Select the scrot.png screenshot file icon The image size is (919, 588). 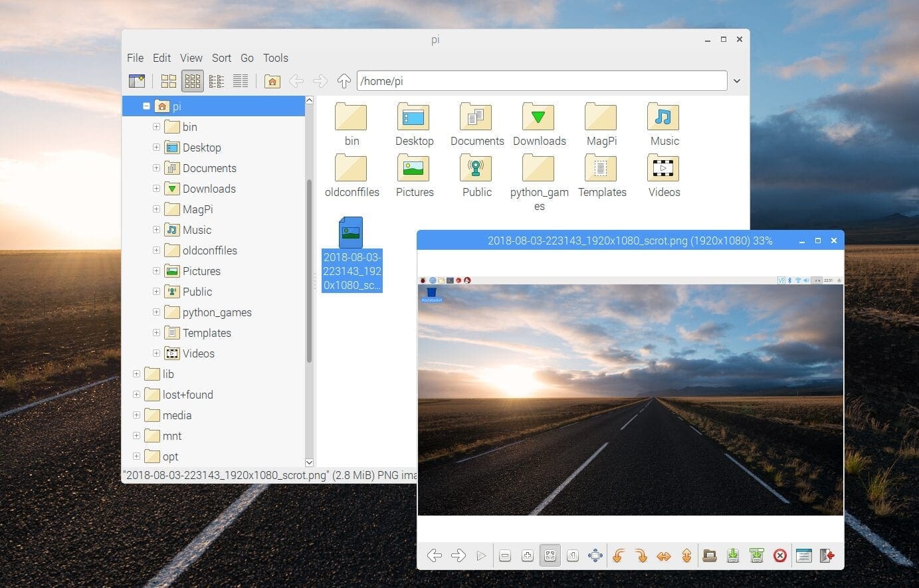(351, 233)
